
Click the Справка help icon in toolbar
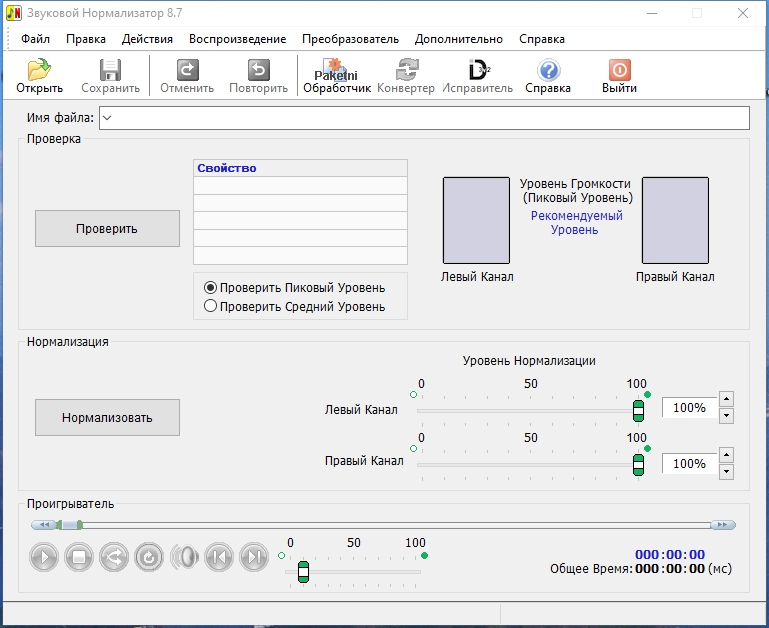(548, 70)
